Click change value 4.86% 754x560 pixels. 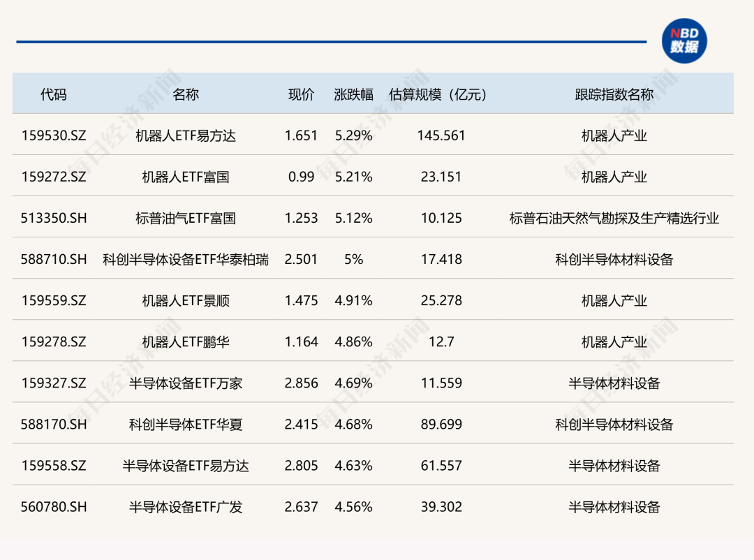(x=353, y=342)
